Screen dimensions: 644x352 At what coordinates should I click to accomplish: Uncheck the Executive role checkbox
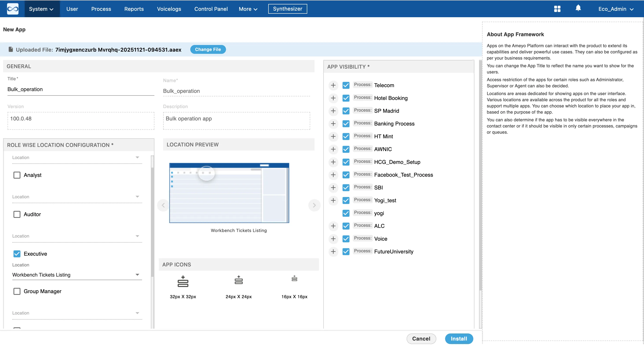(x=17, y=254)
